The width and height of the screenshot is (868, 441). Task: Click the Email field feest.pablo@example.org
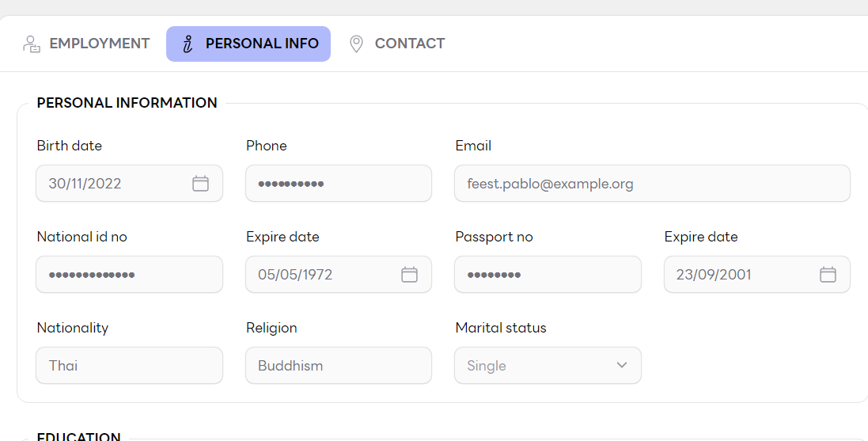[x=652, y=184]
